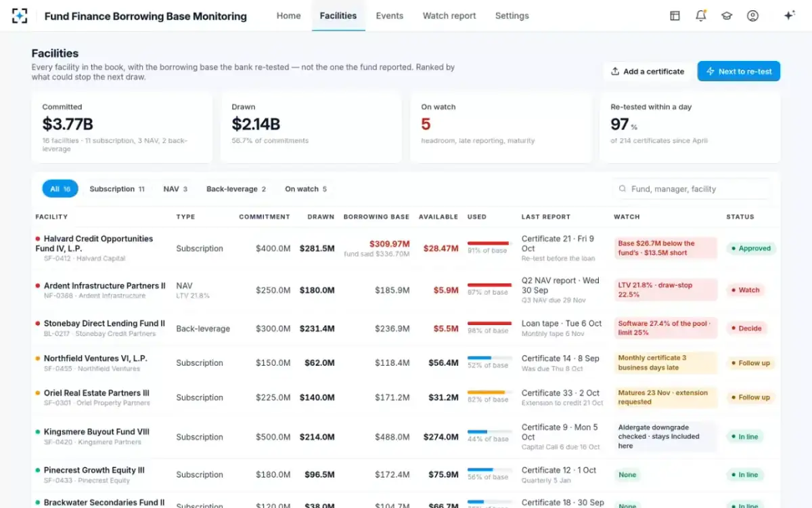Screen dimensions: 812x508
Task: Click the Approved status pill for Halvard
Action: click(x=751, y=249)
